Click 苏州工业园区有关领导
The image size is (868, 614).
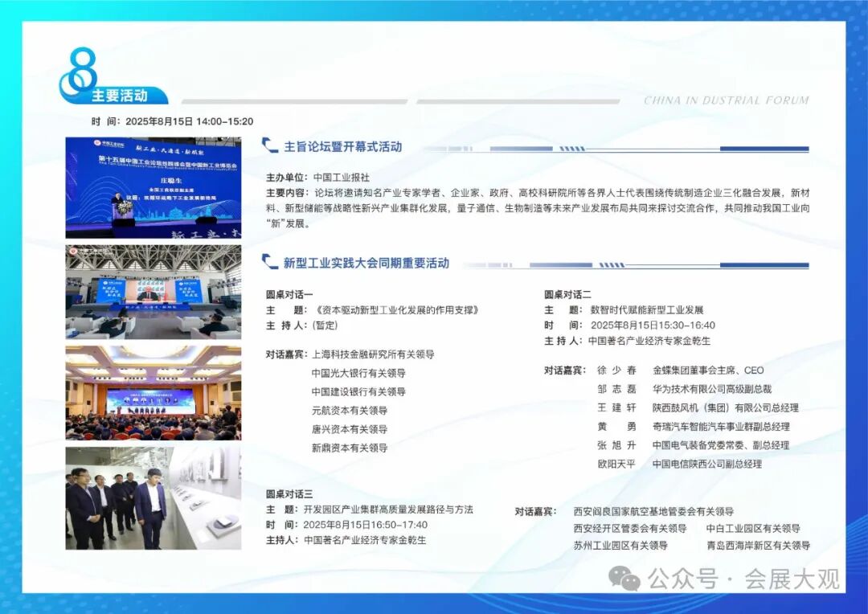[620, 546]
